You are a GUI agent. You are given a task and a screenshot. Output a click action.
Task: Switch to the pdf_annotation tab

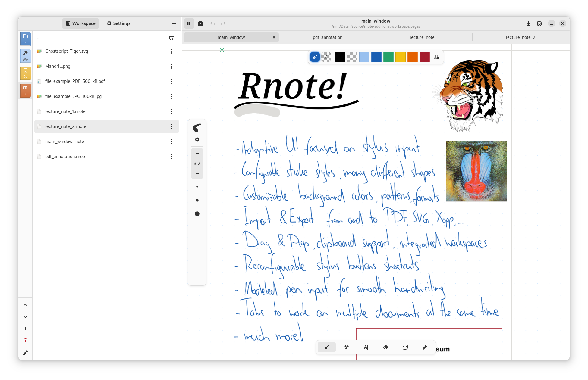tap(327, 37)
